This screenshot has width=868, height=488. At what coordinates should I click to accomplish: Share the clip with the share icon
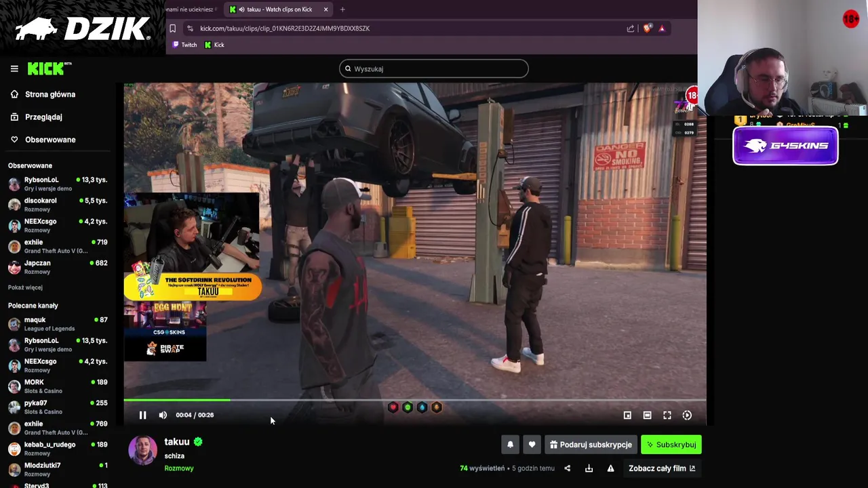(568, 468)
